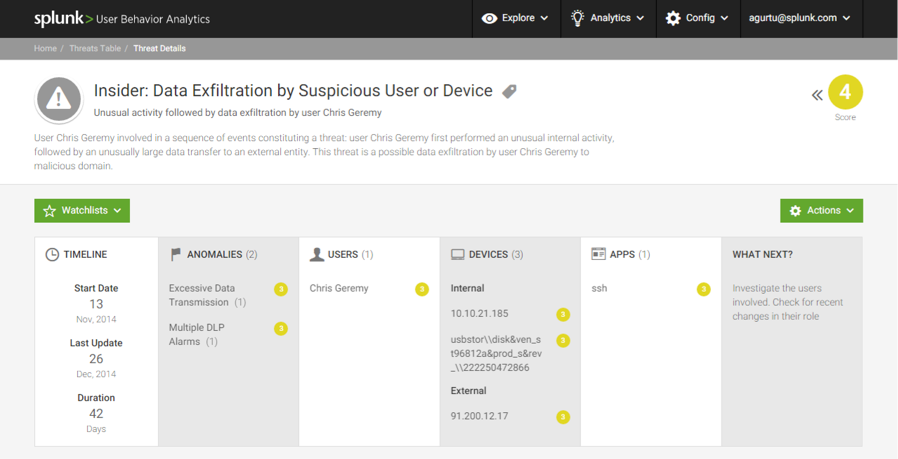The image size is (898, 459).
Task: Select the DEVICES (3) panel header
Action: tap(487, 254)
